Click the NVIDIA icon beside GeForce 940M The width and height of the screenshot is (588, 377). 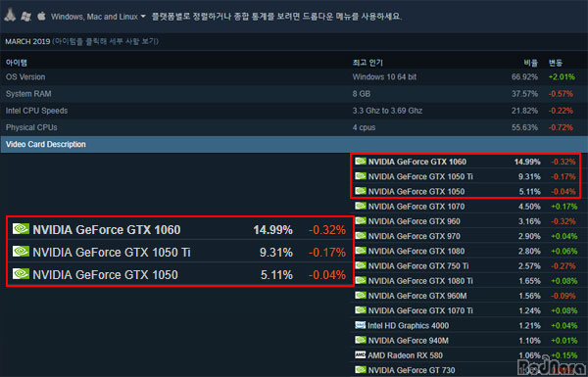[361, 340]
